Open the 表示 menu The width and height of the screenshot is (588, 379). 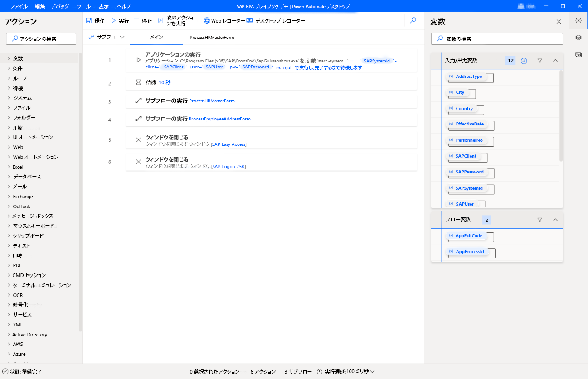[x=104, y=6]
